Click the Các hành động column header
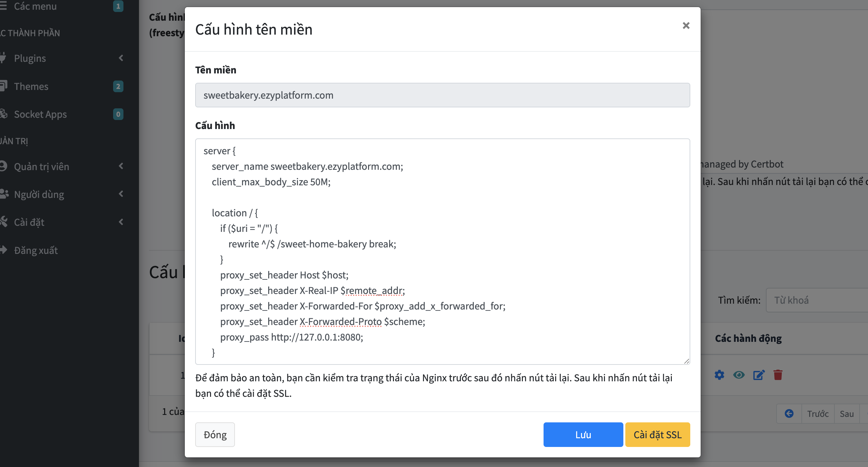The width and height of the screenshot is (868, 467). [x=748, y=338]
